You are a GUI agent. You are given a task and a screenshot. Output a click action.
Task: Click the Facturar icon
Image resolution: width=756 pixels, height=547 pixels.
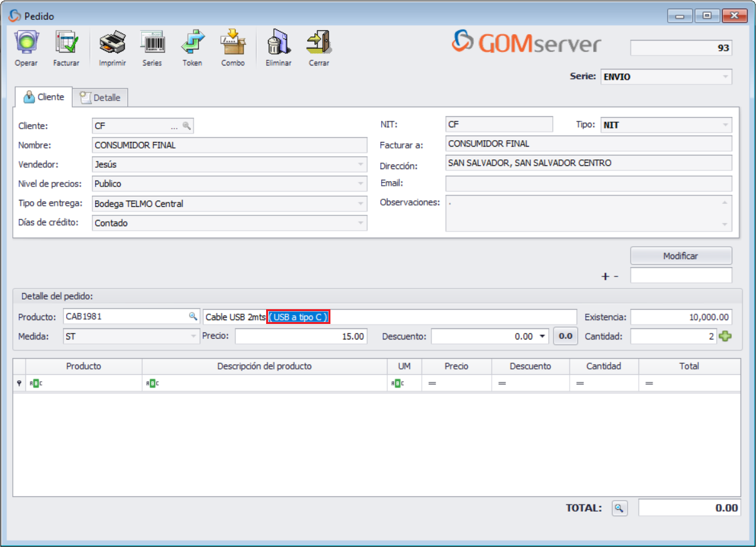tap(67, 42)
